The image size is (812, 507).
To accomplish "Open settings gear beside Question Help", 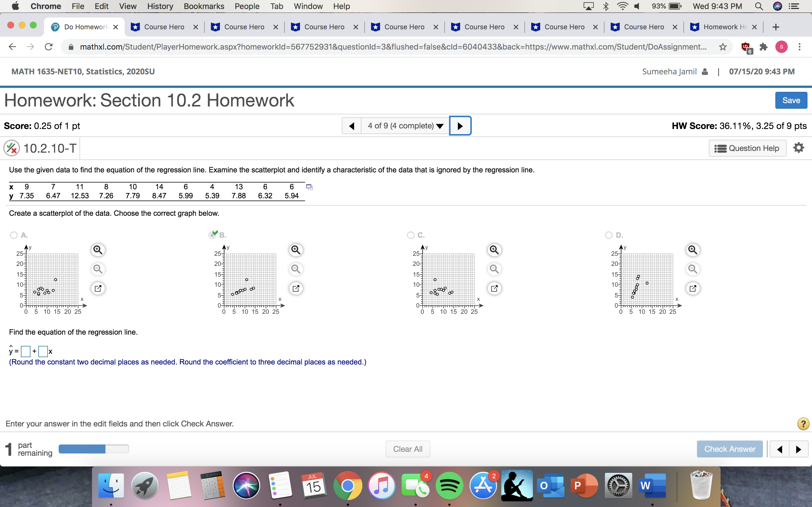I will [x=798, y=148].
